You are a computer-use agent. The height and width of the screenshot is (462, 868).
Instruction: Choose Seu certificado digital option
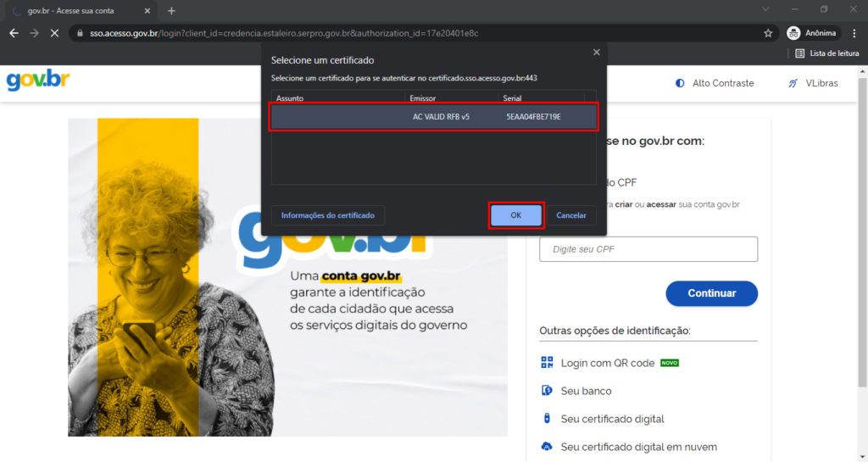pos(612,419)
